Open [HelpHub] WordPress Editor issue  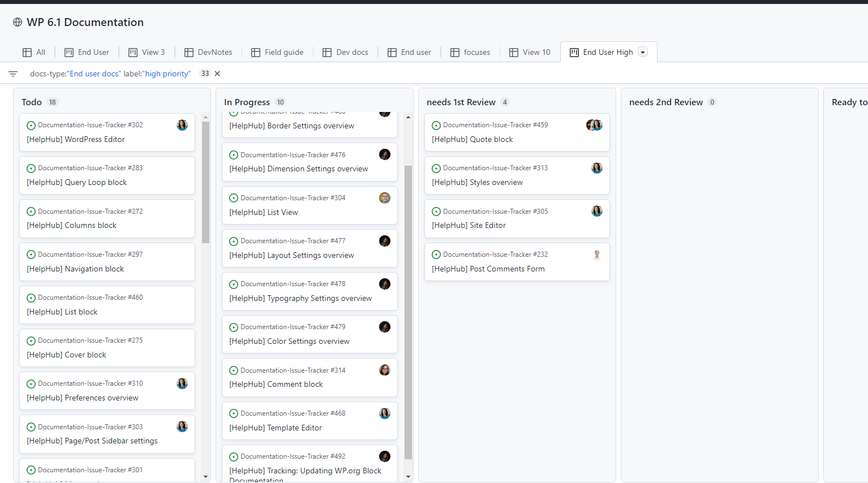pyautogui.click(x=76, y=139)
